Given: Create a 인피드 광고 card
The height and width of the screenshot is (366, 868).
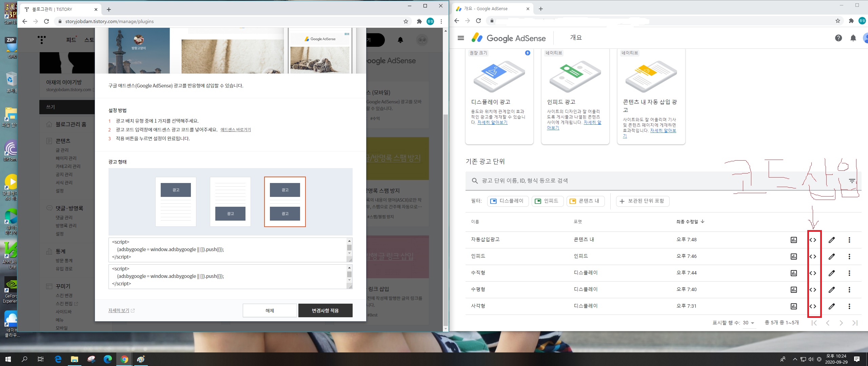Looking at the screenshot, I should pos(575,97).
